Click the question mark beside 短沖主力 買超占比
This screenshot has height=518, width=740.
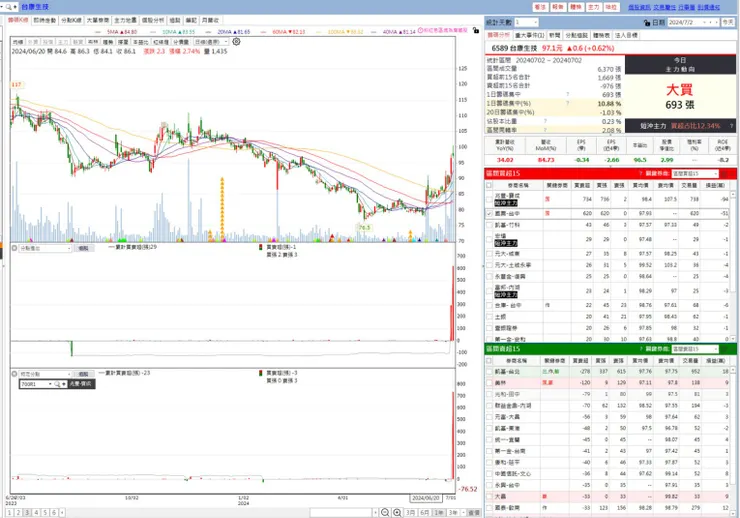click(731, 126)
